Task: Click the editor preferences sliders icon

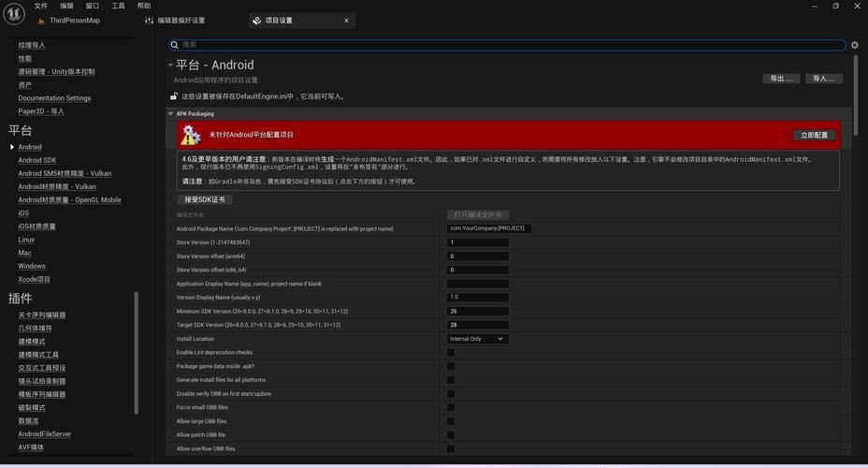Action: (149, 21)
